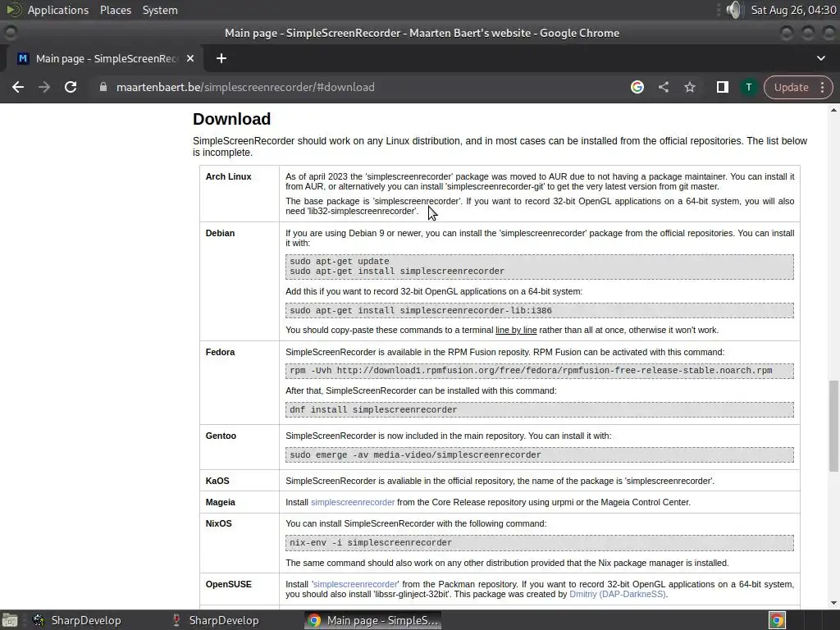Screen dimensions: 840x630
Task: Click the Google icon in address bar
Action: pyautogui.click(x=637, y=87)
